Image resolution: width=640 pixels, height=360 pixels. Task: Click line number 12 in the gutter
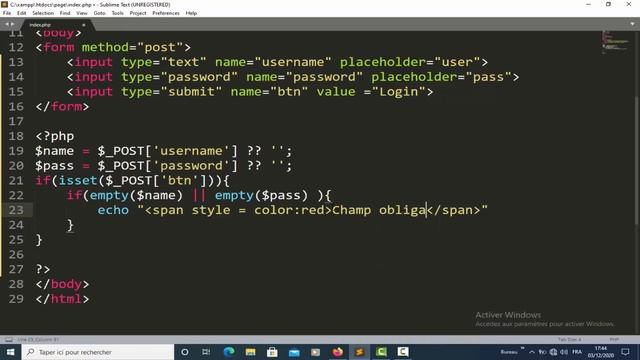tap(16, 47)
